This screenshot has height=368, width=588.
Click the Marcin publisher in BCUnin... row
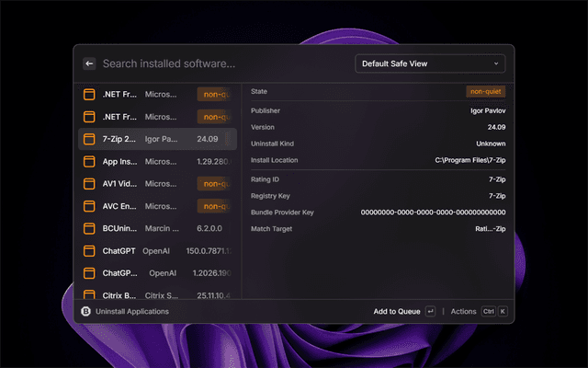162,228
